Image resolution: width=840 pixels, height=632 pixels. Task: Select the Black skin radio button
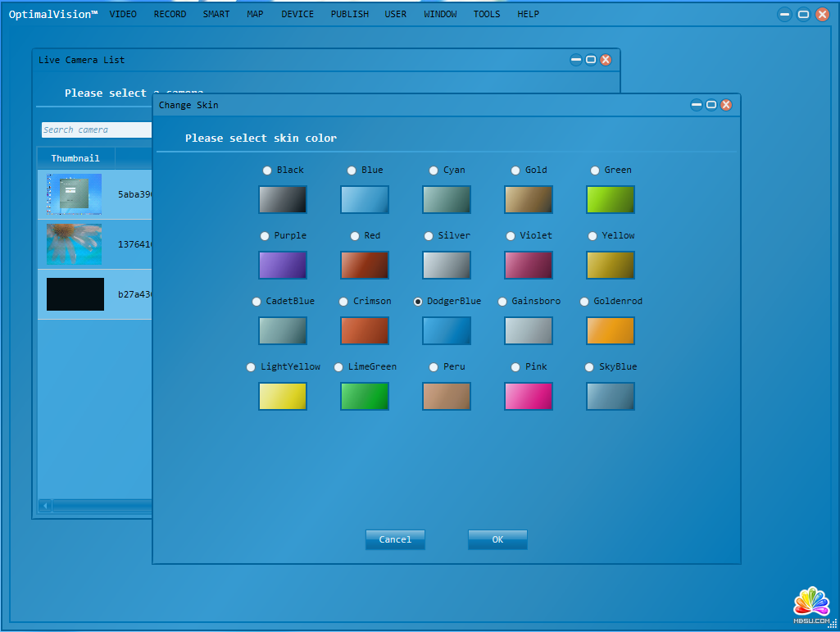(x=267, y=171)
